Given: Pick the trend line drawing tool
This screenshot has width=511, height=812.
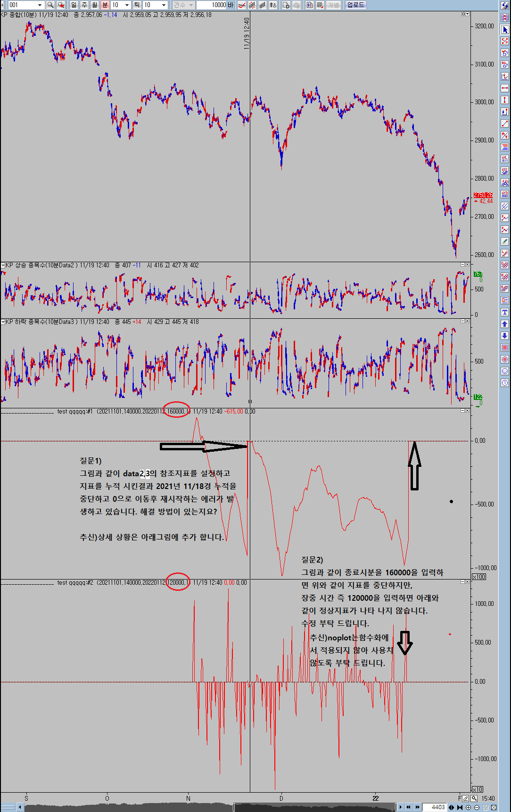Looking at the screenshot, I should pos(505,124).
